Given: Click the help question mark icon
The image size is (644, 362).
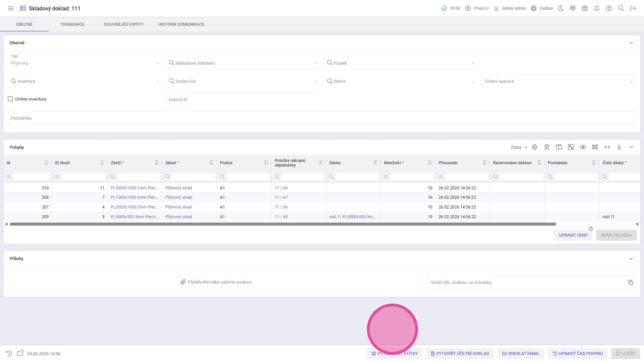Looking at the screenshot, I should [609, 8].
